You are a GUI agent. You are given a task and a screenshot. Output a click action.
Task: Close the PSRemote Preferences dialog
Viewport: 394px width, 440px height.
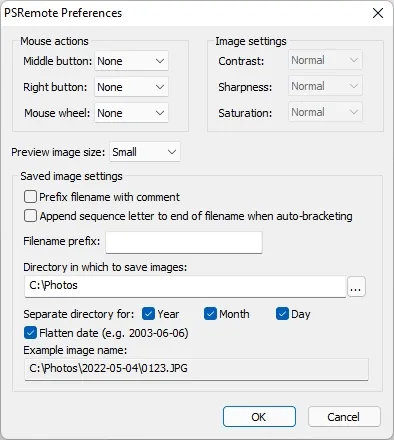[x=378, y=13]
